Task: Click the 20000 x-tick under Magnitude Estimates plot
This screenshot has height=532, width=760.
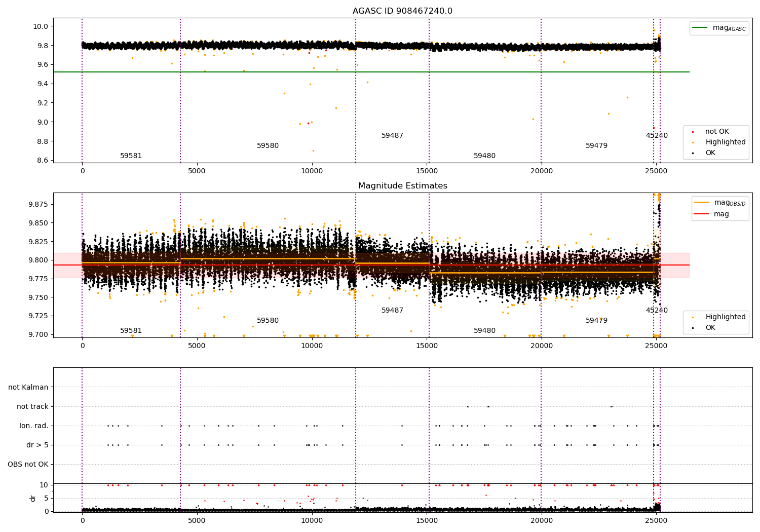Action: 541,346
